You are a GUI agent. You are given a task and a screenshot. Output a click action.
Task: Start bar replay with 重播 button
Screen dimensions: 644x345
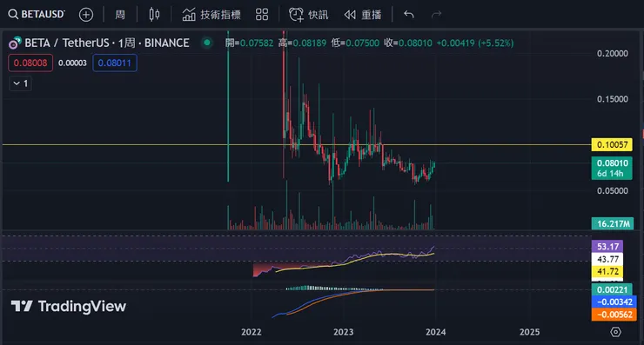pos(363,15)
